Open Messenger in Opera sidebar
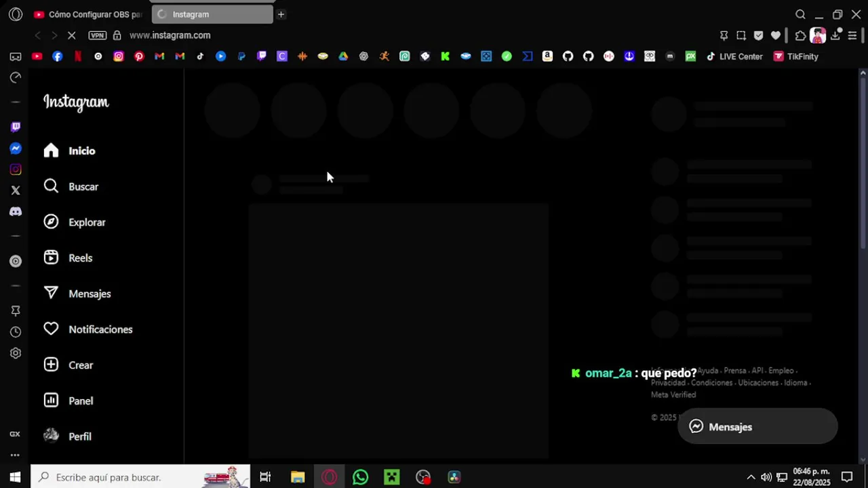The height and width of the screenshot is (488, 868). (x=16, y=148)
